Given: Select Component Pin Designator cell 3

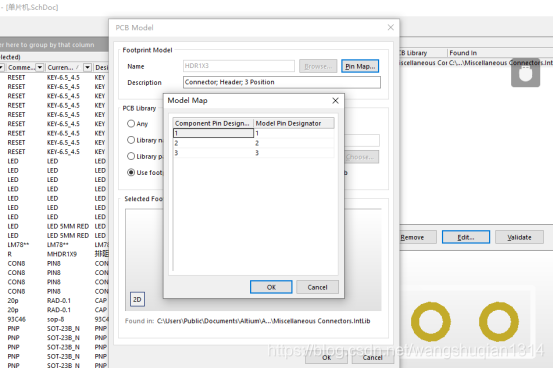Looking at the screenshot, I should coord(213,153).
